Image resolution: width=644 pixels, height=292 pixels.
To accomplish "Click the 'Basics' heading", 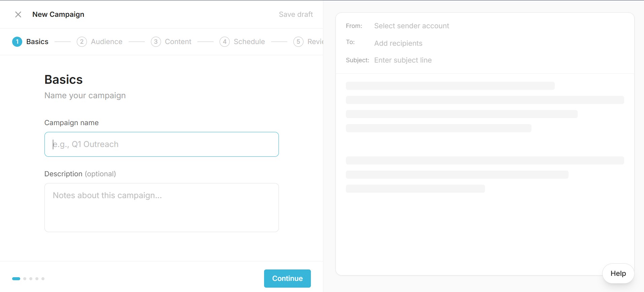I will pos(64,80).
